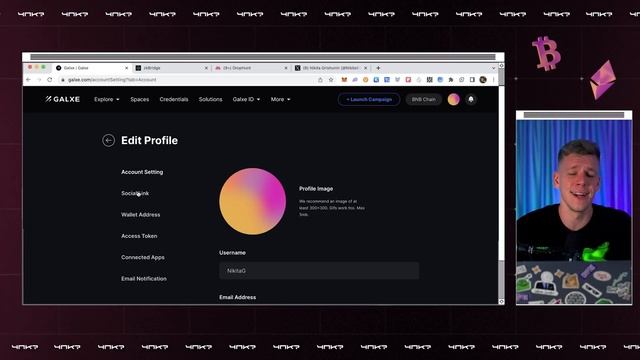Open the Galxe ID dropdown
The image size is (640, 360).
pos(246,99)
